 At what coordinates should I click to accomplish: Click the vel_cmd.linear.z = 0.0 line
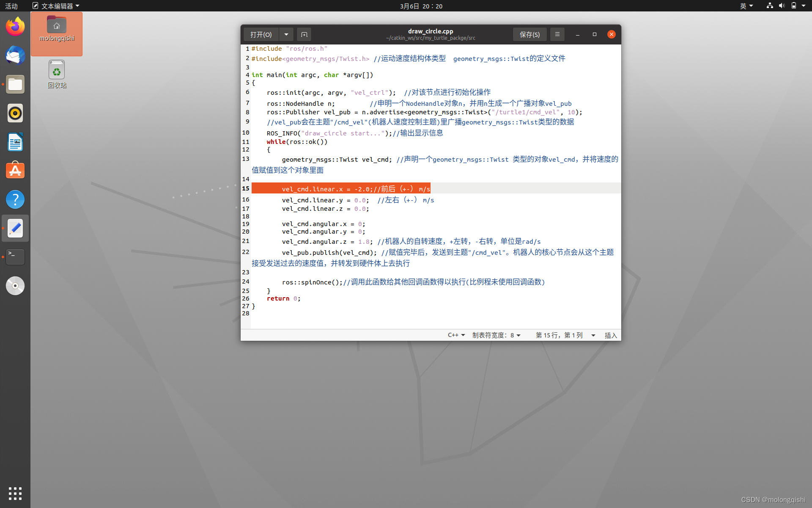point(325,209)
